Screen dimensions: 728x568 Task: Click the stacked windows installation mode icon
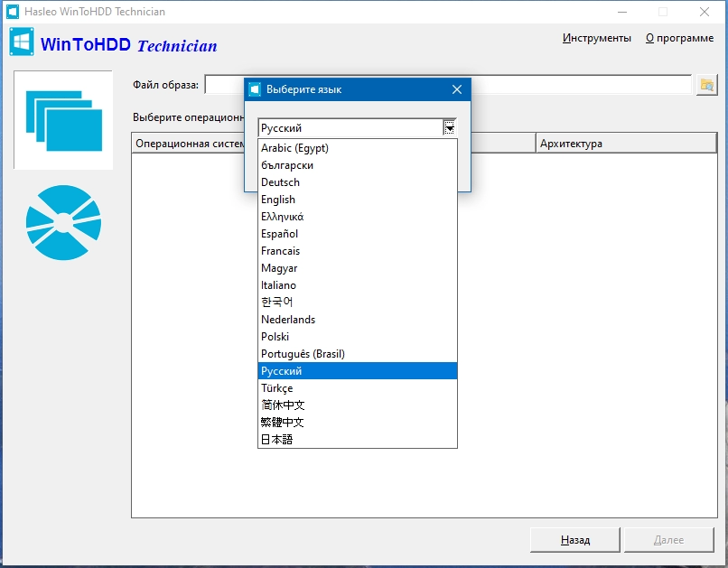point(63,120)
